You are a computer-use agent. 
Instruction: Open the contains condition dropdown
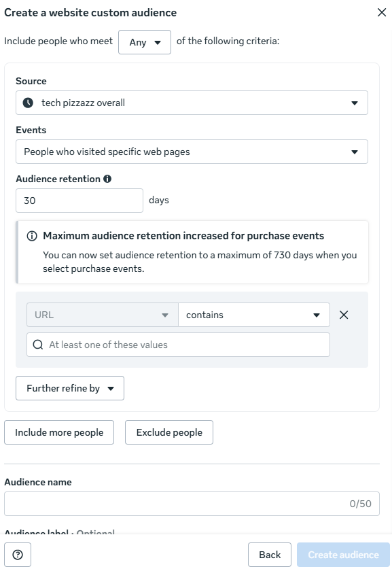coord(254,315)
